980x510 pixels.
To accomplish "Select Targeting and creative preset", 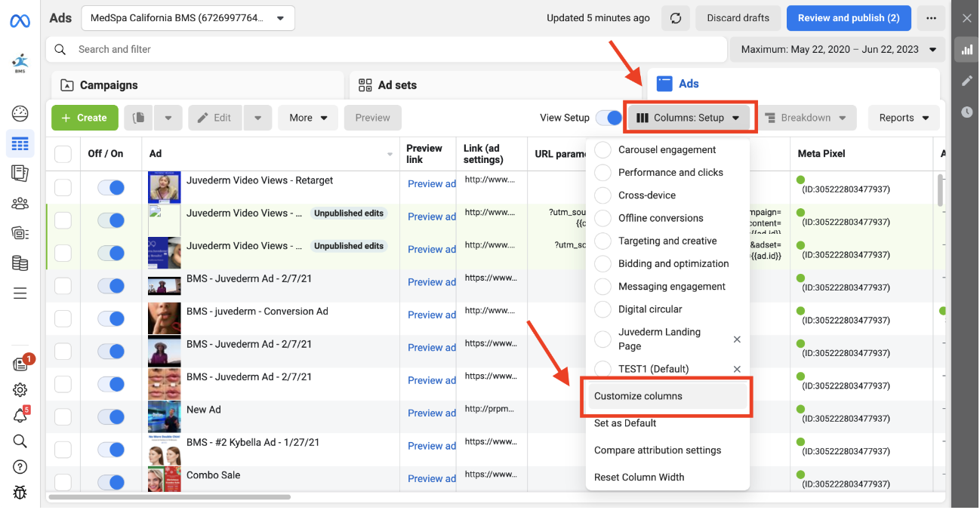I will [x=603, y=241].
